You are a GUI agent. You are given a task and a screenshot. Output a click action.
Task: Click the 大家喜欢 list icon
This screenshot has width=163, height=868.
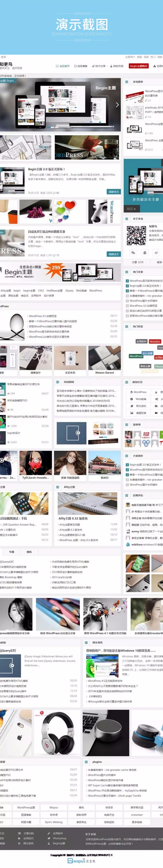pyautogui.click(x=127, y=455)
